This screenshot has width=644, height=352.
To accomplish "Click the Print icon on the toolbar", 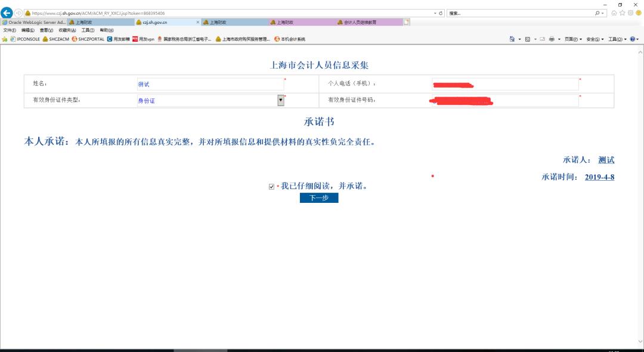I will (552, 39).
